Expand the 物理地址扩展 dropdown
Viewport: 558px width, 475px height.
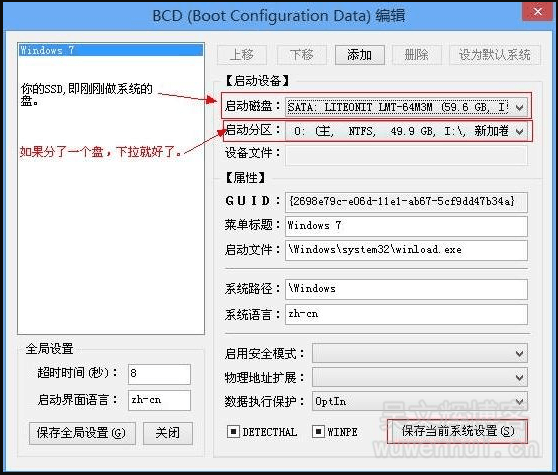[x=420, y=377]
